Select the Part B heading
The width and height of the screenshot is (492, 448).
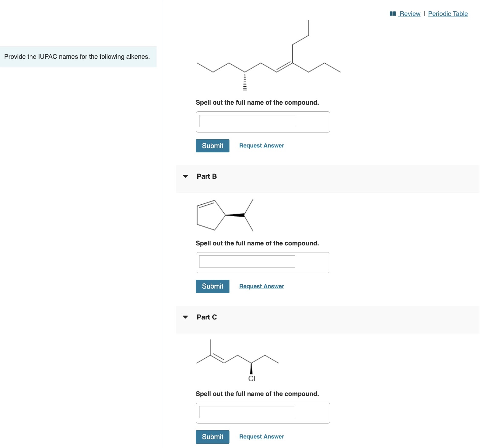point(206,177)
